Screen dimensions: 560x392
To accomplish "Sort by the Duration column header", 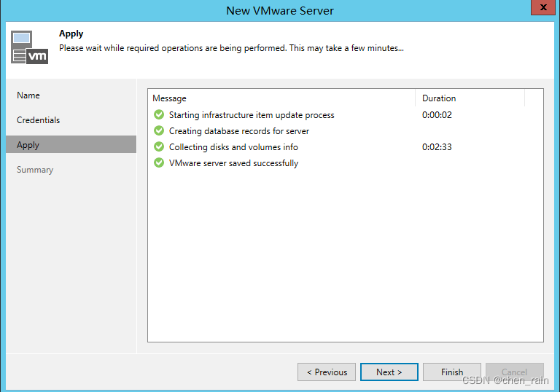I will coord(470,98).
